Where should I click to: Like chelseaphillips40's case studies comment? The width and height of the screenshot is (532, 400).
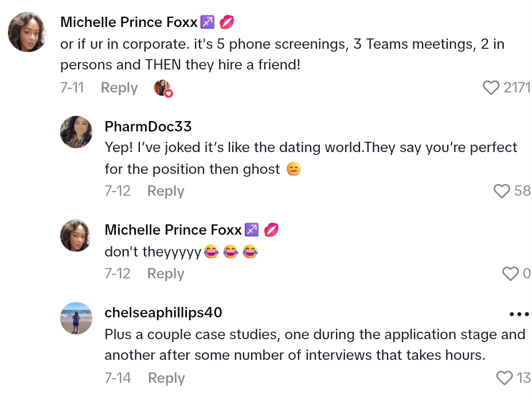coord(504,378)
